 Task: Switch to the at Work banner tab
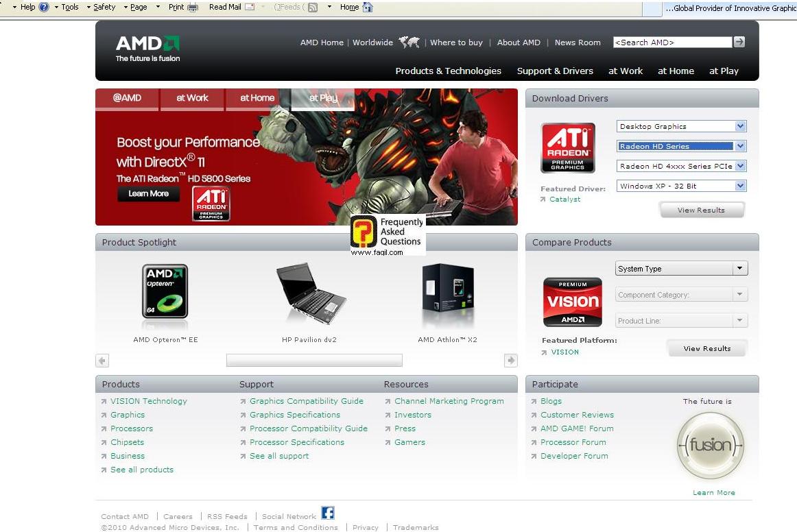point(192,98)
